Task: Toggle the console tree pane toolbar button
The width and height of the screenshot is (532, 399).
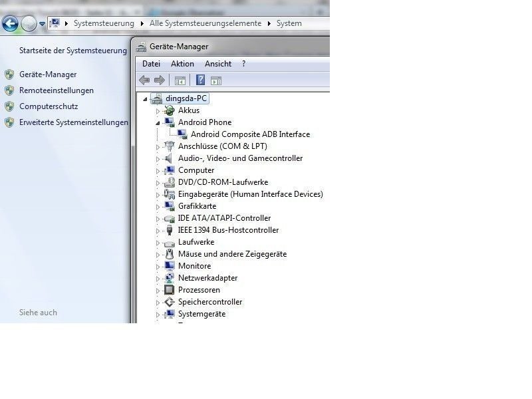Action: 180,80
